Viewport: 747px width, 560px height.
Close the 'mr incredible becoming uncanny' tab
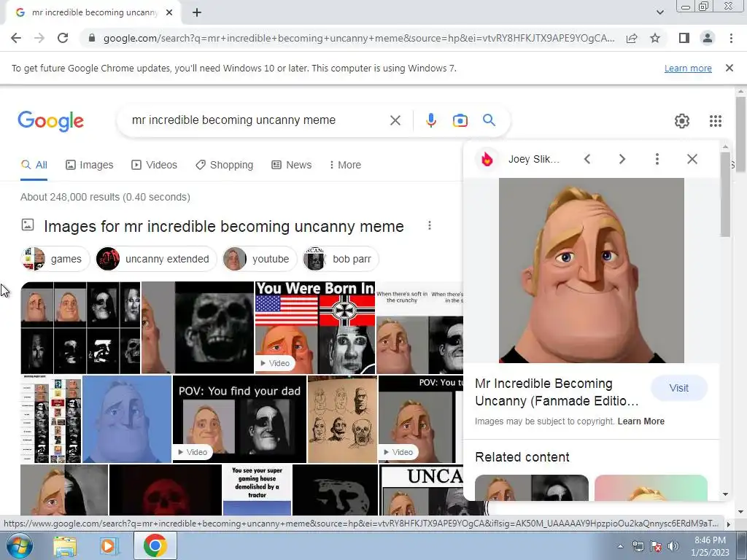pyautogui.click(x=169, y=12)
